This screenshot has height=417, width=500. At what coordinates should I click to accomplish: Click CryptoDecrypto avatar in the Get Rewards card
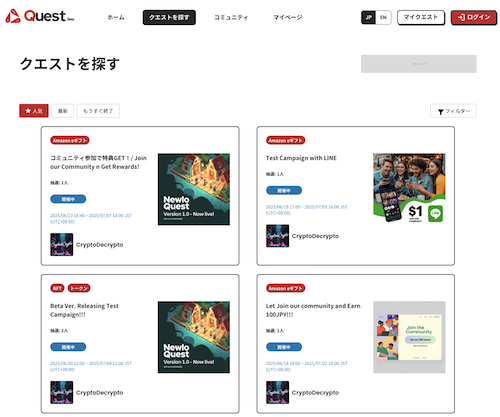[62, 244]
